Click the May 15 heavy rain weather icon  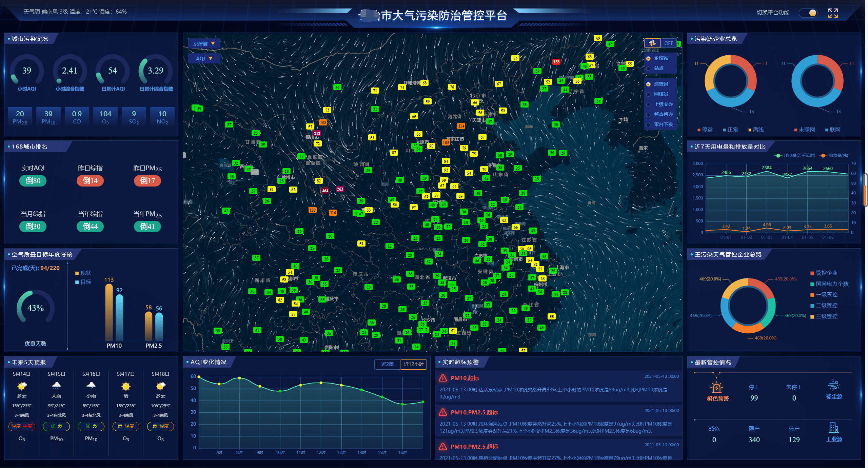(x=56, y=386)
